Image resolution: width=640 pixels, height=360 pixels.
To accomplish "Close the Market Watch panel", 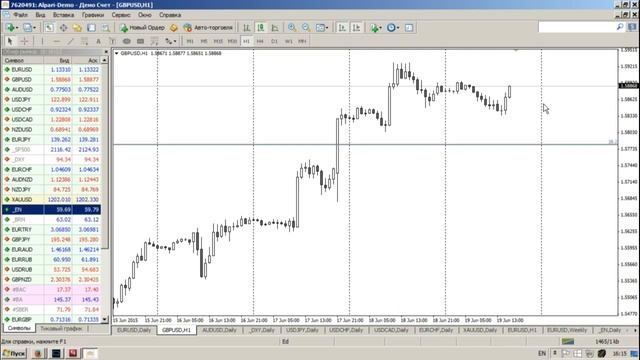I will pyautogui.click(x=106, y=52).
